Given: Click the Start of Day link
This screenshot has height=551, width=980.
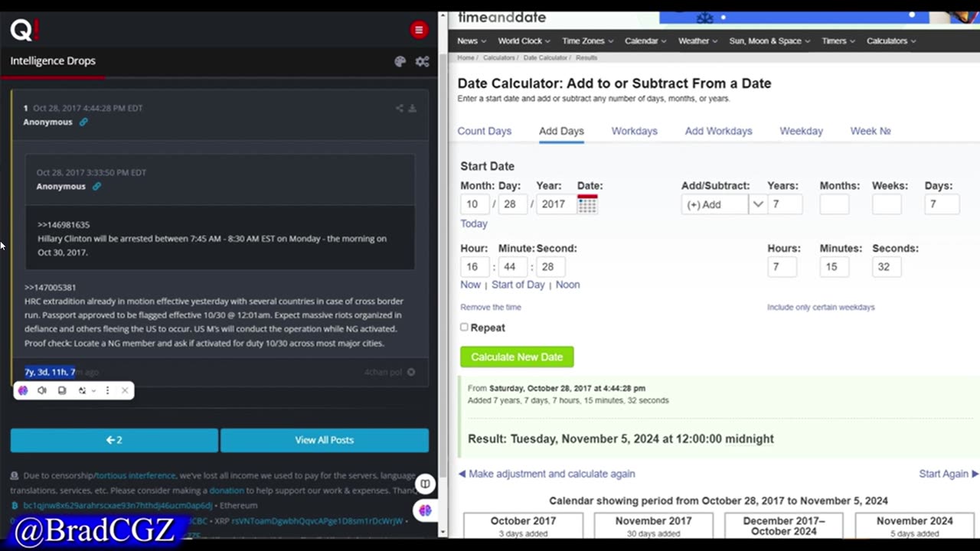Looking at the screenshot, I should click(x=518, y=285).
